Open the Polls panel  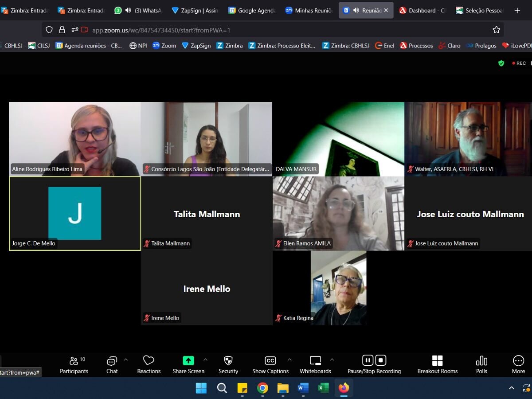[x=481, y=365]
